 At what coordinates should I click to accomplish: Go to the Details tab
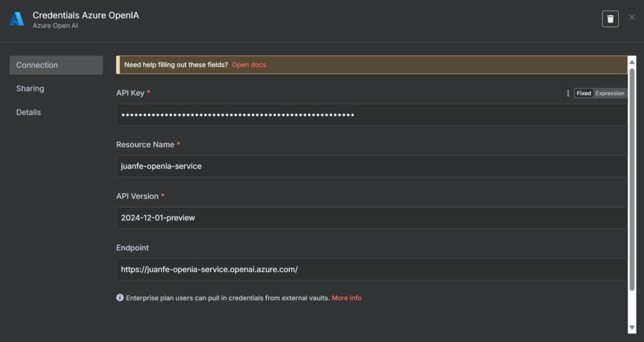(x=28, y=113)
